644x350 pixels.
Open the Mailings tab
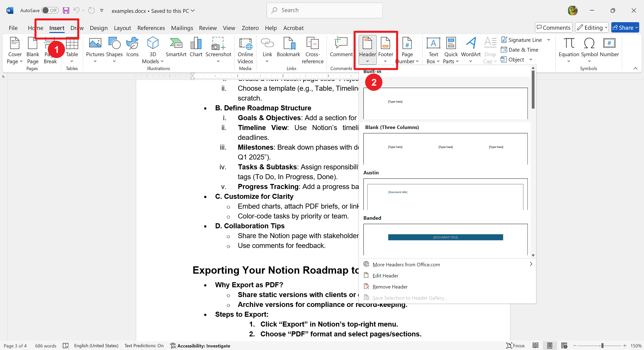[x=182, y=28]
